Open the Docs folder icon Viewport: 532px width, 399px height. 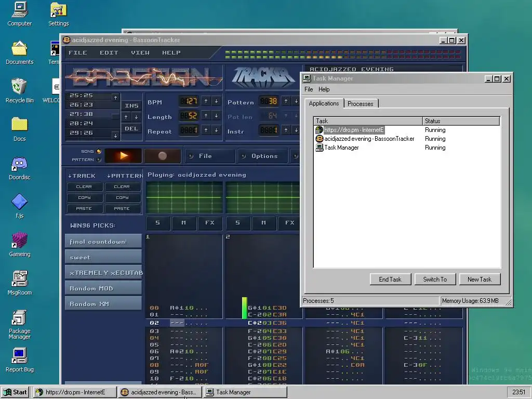pos(19,129)
